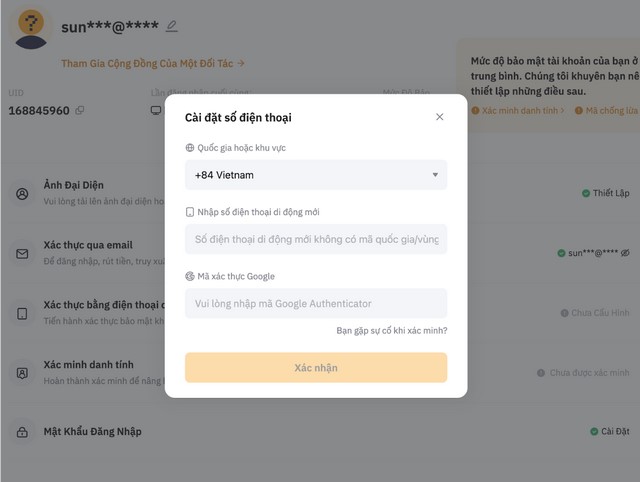The height and width of the screenshot is (482, 640).
Task: Open the 'Bạn gặp sự cố khi xác minh?' link
Action: pos(392,331)
